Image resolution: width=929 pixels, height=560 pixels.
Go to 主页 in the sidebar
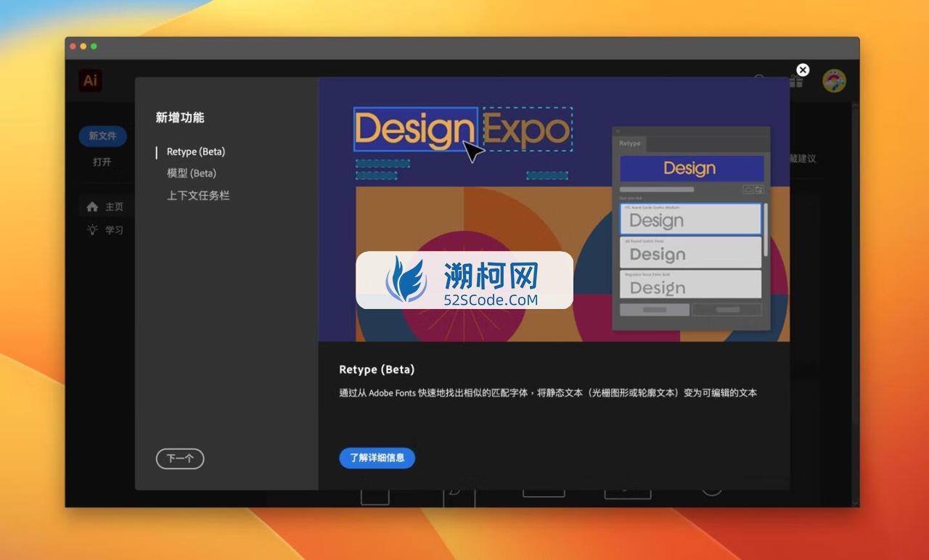pyautogui.click(x=114, y=207)
